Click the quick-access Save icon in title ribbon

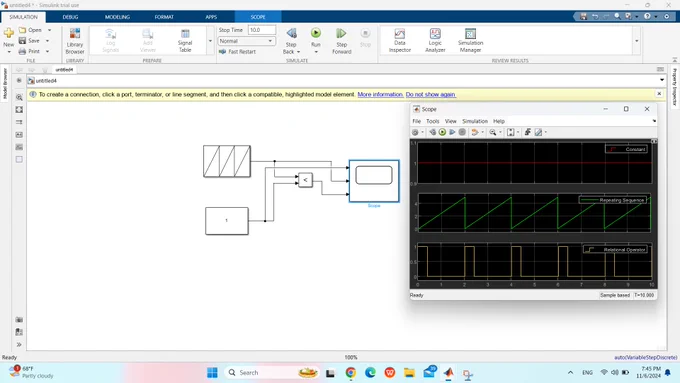pos(583,16)
